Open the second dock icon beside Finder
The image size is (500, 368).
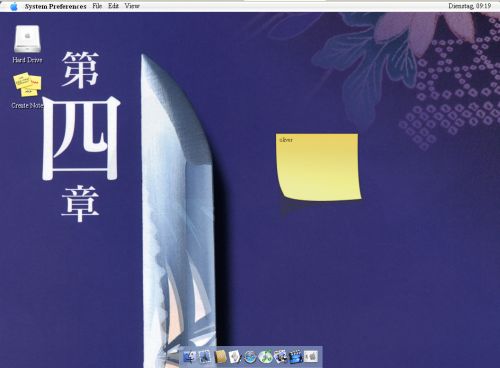tap(204, 357)
